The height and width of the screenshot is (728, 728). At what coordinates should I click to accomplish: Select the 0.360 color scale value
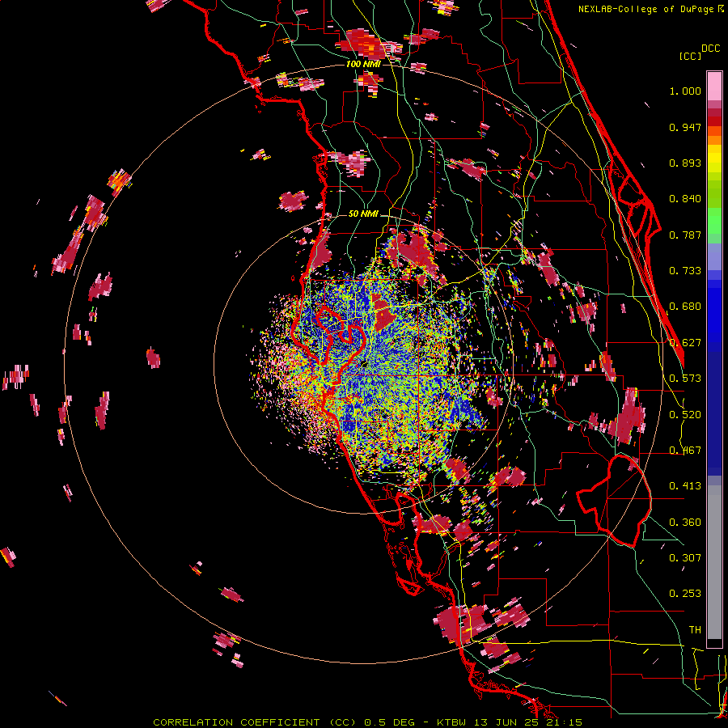[685, 523]
